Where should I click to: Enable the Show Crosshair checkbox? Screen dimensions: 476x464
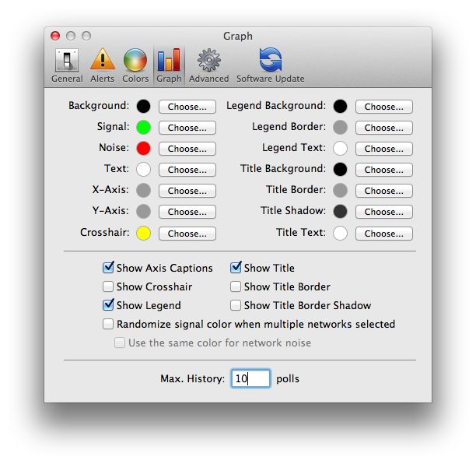click(x=109, y=286)
